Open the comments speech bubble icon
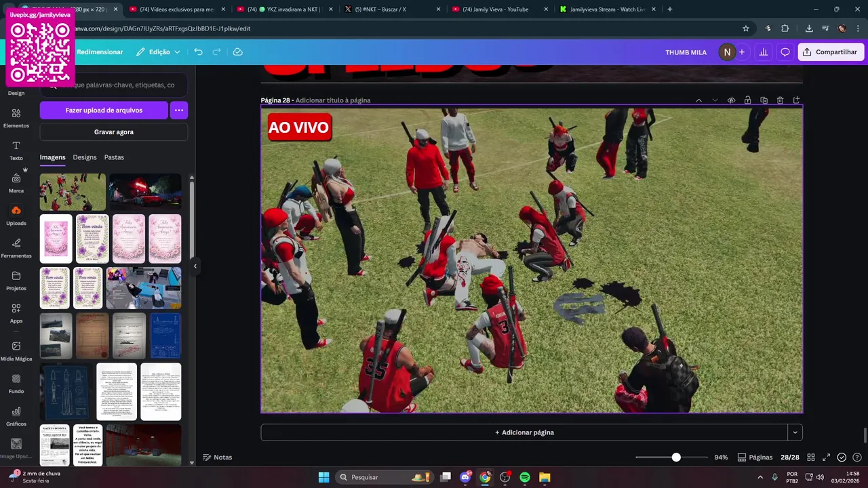 click(785, 52)
